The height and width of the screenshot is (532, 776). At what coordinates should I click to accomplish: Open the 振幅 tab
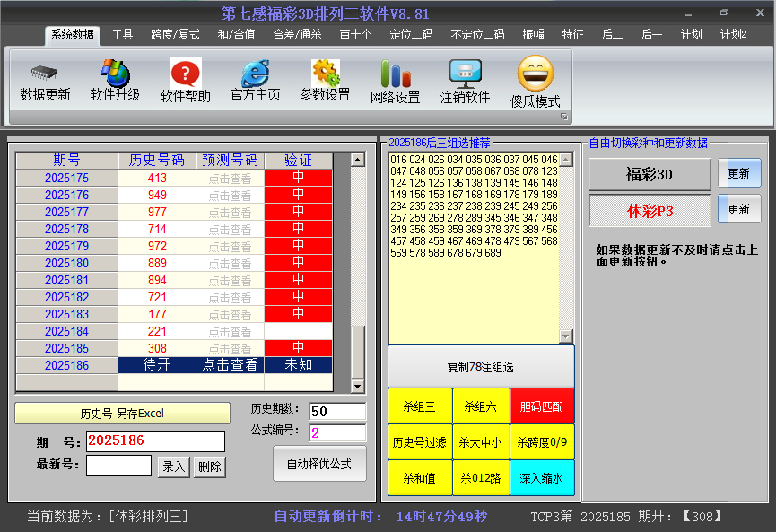pyautogui.click(x=533, y=35)
